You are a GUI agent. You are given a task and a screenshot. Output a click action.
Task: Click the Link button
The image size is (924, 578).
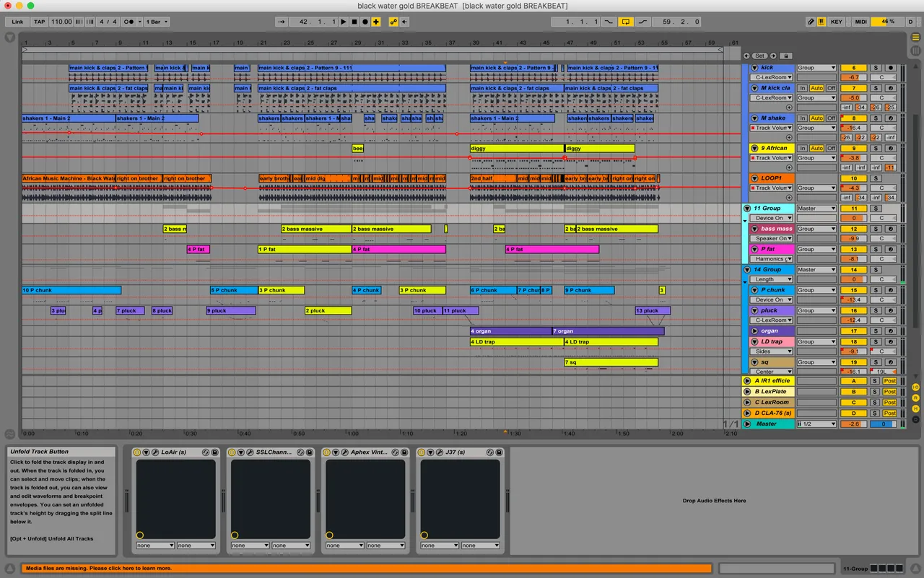coord(17,22)
